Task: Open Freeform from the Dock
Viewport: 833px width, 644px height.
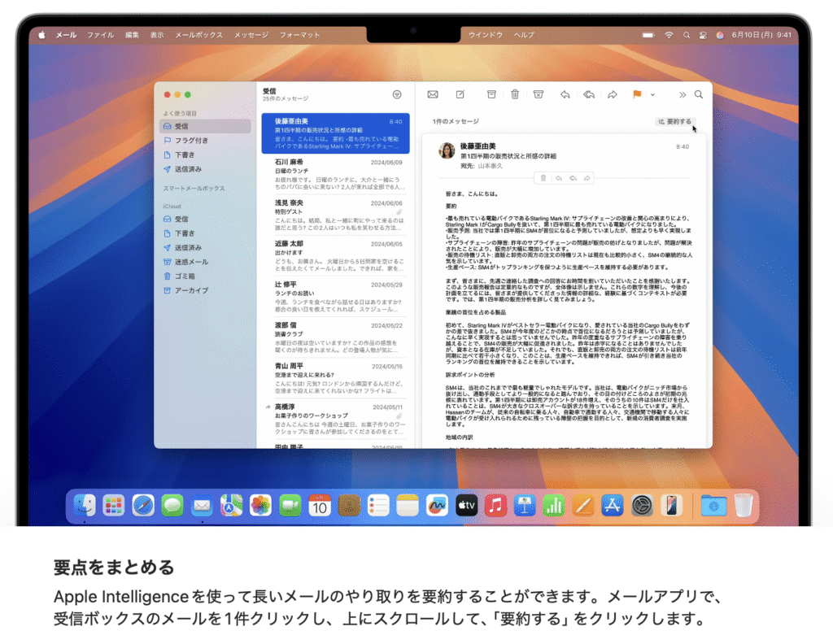Action: coord(437,506)
